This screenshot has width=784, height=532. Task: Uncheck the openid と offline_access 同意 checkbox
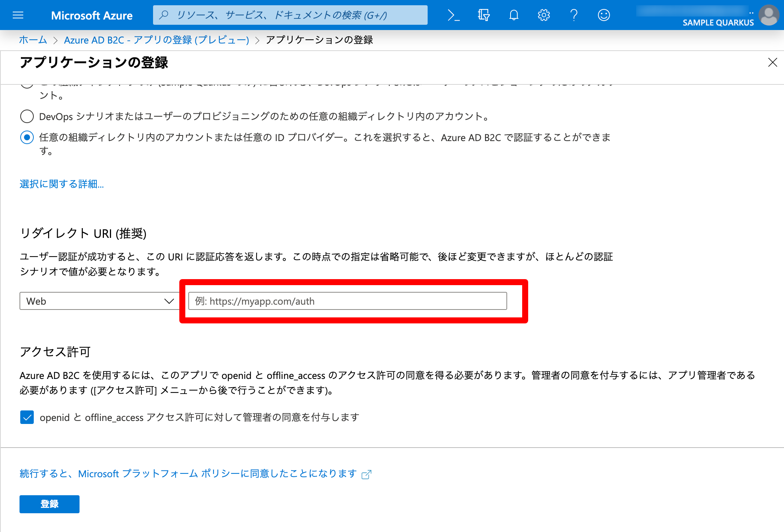coord(27,417)
